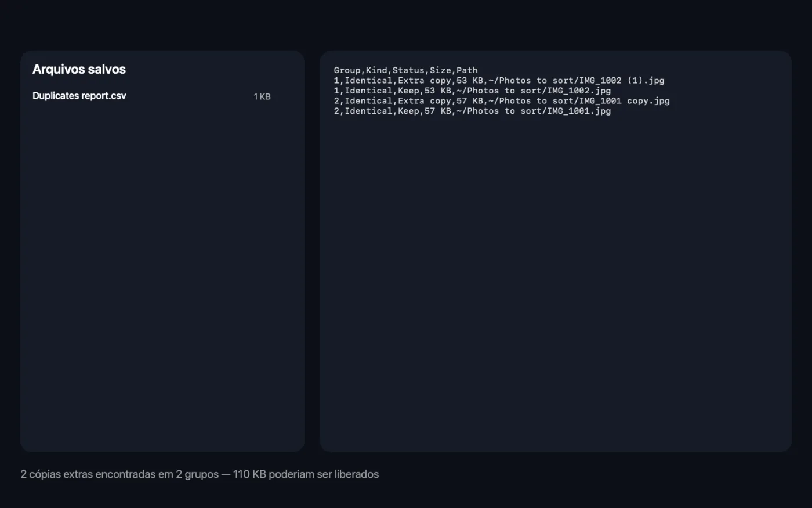
Task: Click the word Path in CSV header
Action: click(x=467, y=70)
